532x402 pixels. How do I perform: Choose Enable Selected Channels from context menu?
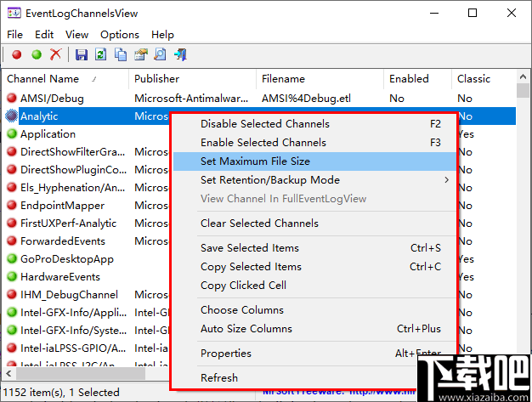point(314,143)
